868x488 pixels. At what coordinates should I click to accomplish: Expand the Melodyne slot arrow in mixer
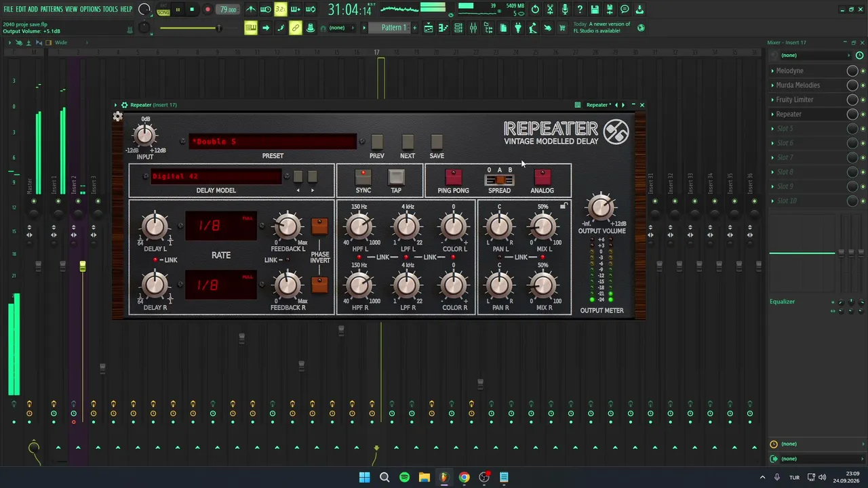tap(772, 70)
